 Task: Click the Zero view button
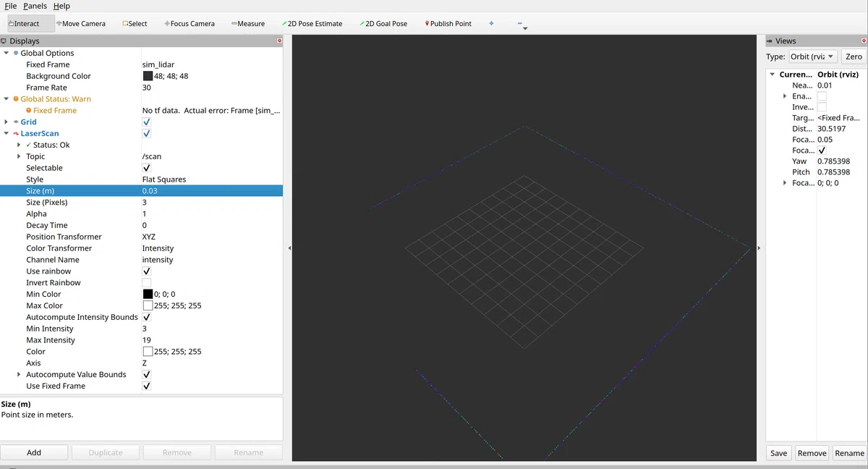854,56
